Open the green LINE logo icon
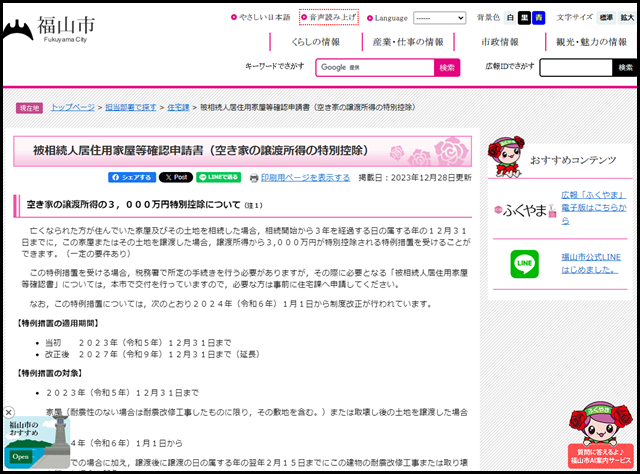640x474 pixels. pyautogui.click(x=524, y=264)
